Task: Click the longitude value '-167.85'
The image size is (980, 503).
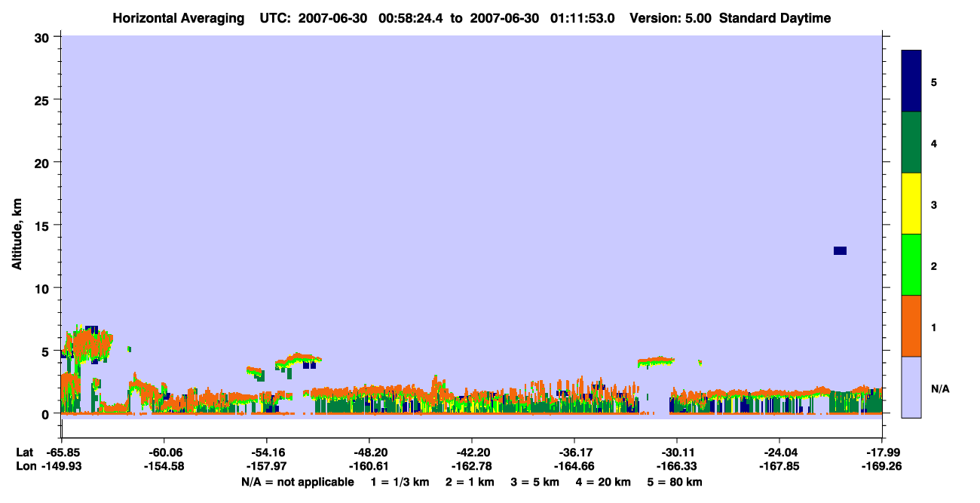Action: click(779, 466)
